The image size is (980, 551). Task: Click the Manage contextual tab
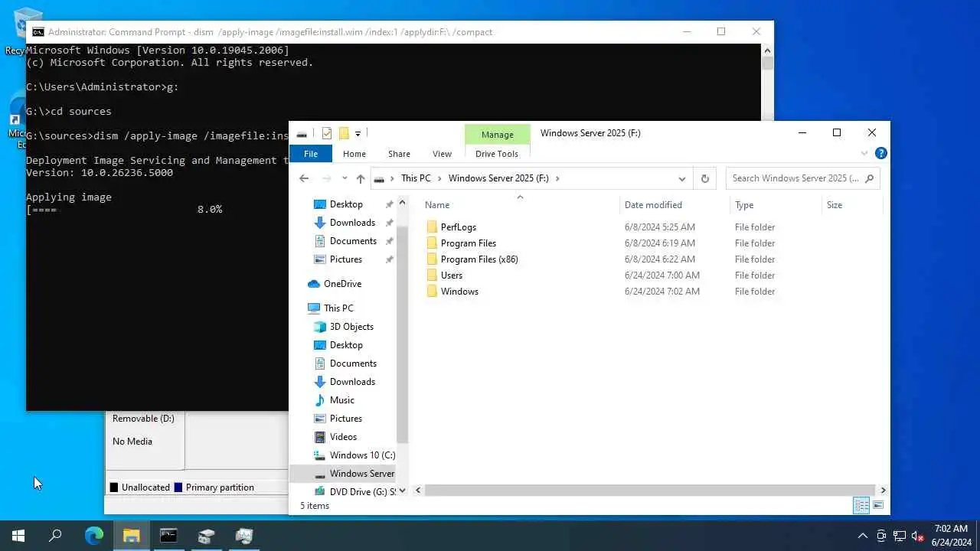(498, 135)
